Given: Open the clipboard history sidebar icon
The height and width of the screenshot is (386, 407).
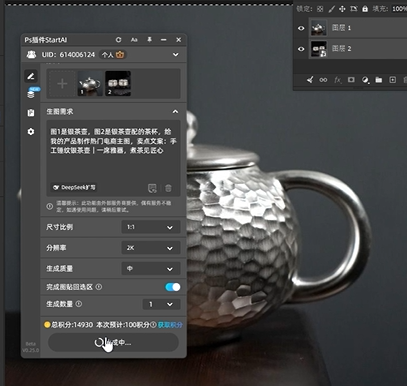Looking at the screenshot, I should coord(31,113).
